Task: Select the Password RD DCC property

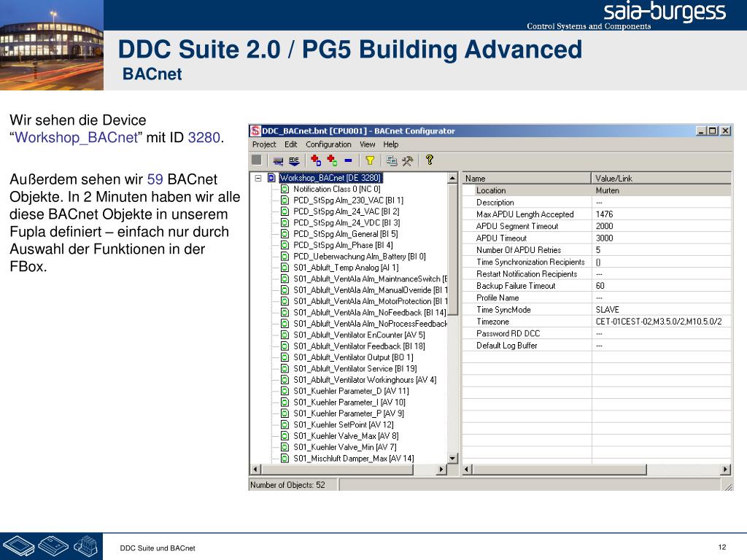Action: (x=508, y=333)
